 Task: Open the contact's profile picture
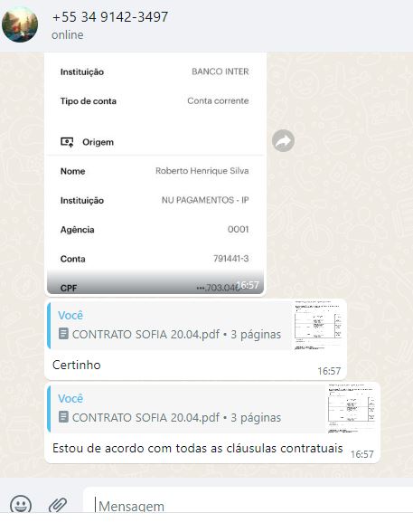(x=20, y=24)
